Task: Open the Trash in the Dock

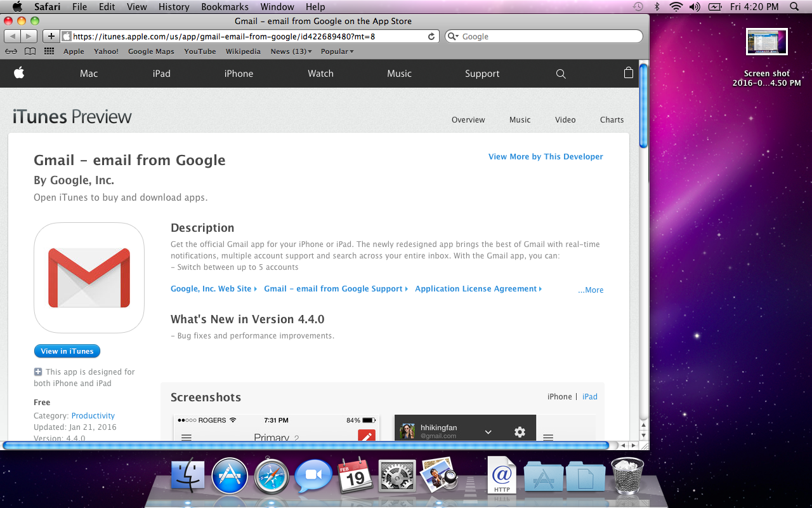Action: click(x=627, y=475)
